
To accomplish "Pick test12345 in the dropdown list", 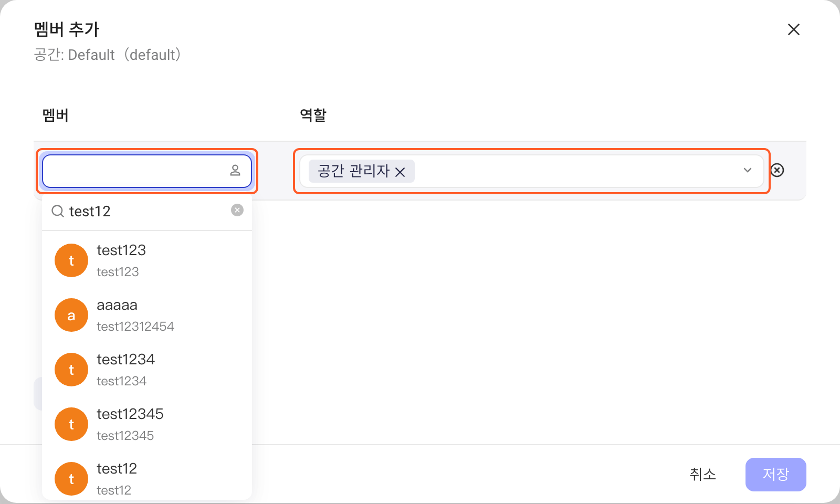I will click(147, 424).
